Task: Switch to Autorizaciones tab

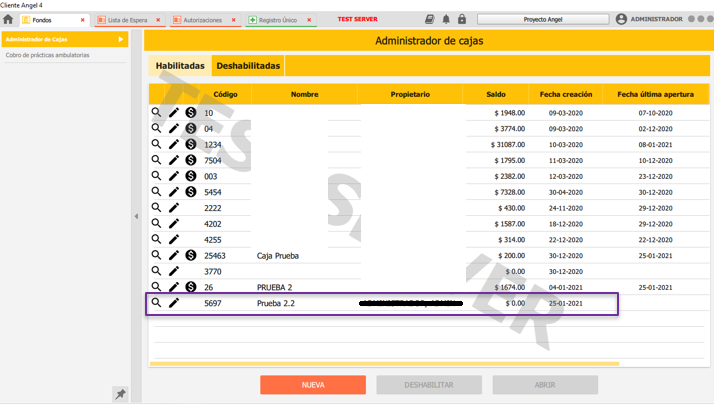Action: pos(203,20)
